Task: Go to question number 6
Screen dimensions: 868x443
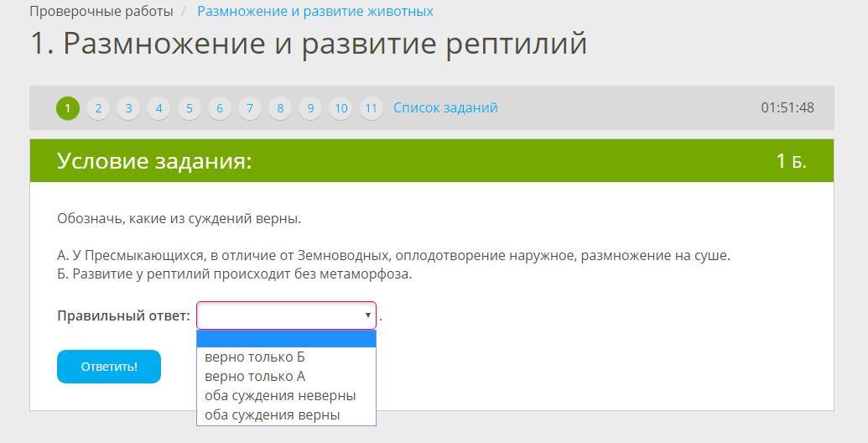Action: 219,108
